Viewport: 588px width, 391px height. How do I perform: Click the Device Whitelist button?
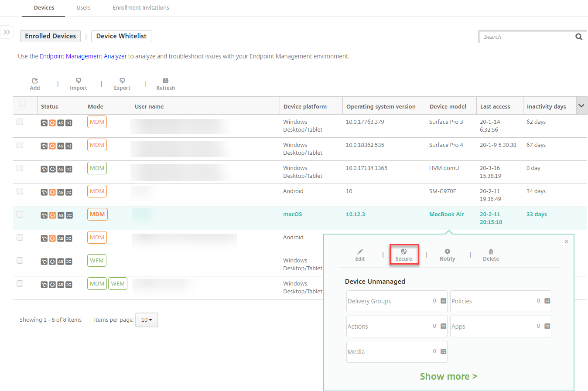click(121, 36)
